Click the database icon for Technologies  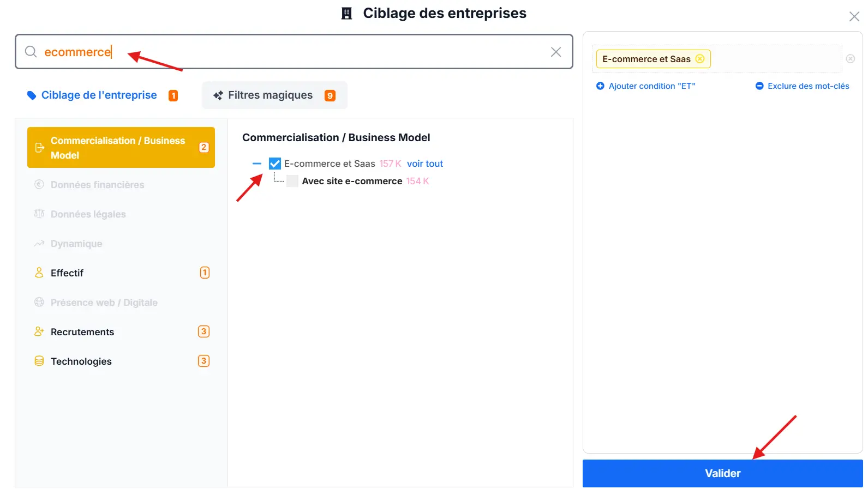(x=39, y=361)
